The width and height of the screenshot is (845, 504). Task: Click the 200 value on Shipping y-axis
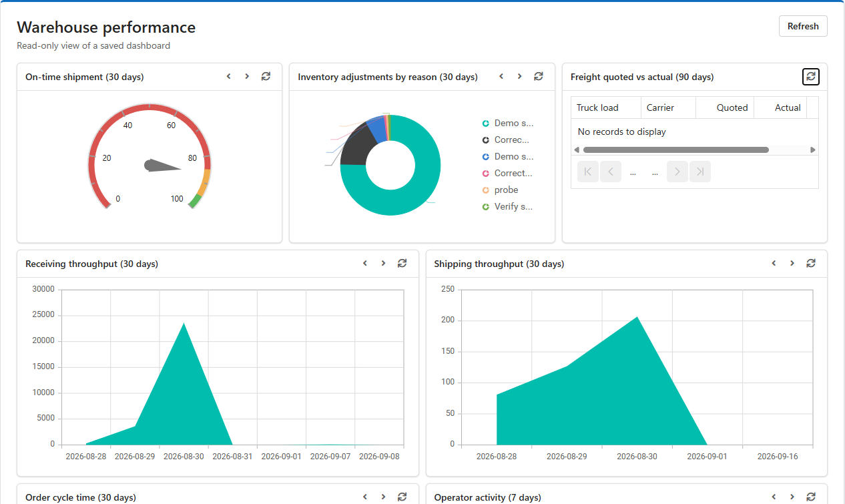click(x=447, y=320)
